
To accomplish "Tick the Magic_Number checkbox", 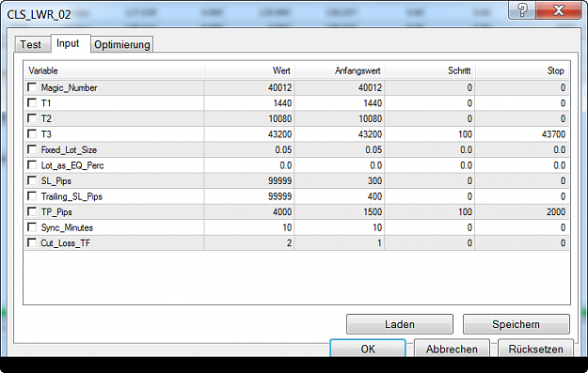I will coord(32,87).
